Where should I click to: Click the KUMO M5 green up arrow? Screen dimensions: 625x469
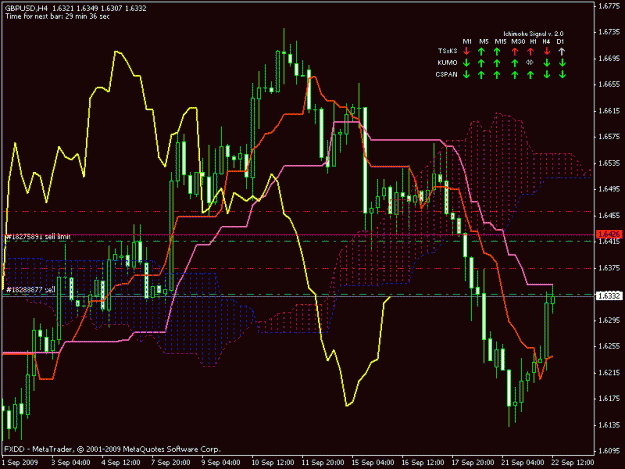point(482,63)
